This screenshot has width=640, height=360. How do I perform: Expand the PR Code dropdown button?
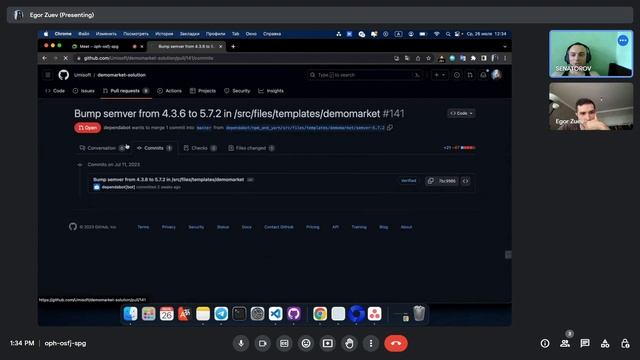point(461,113)
